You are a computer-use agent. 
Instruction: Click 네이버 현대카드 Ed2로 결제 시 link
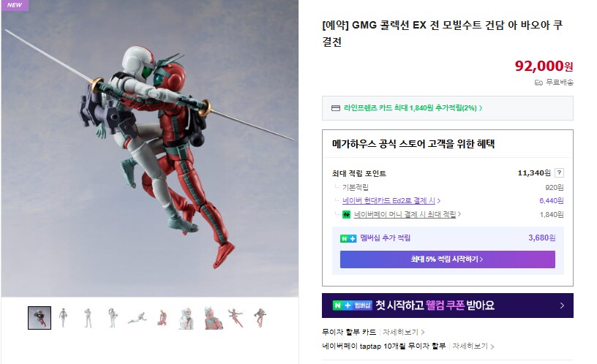391,200
